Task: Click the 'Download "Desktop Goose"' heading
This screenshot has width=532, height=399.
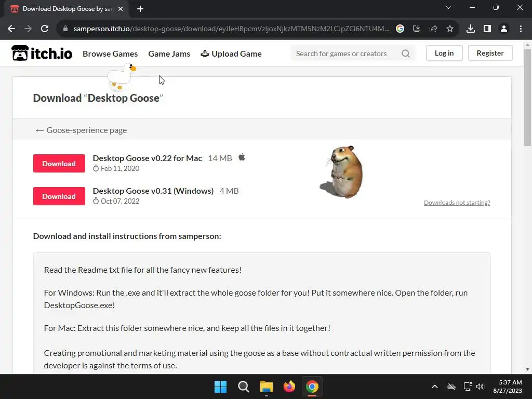Action: pos(98,98)
